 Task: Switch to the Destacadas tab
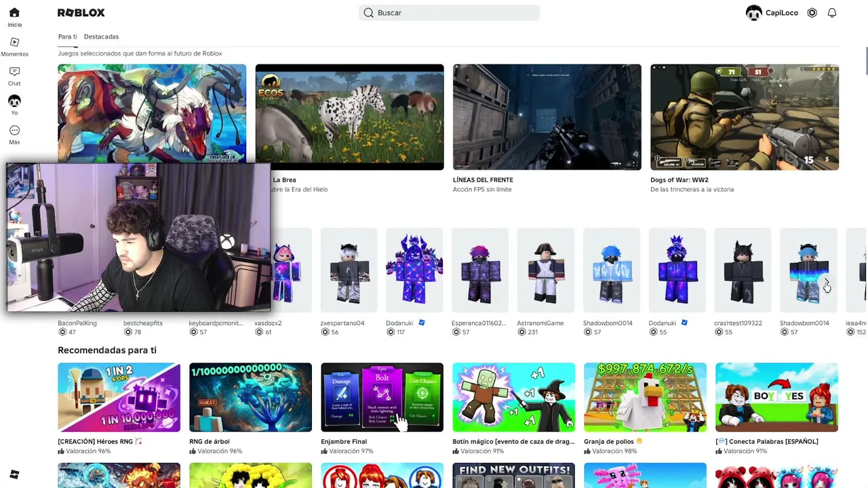click(101, 37)
